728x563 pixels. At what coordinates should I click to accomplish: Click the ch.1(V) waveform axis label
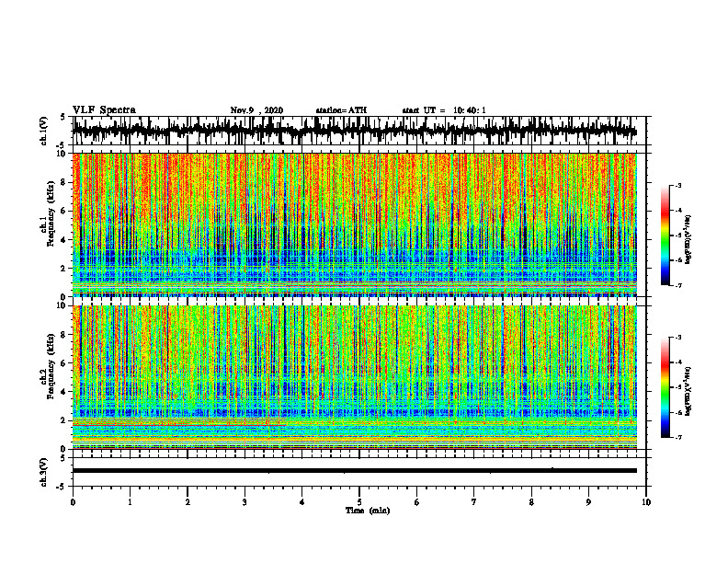coord(44,131)
